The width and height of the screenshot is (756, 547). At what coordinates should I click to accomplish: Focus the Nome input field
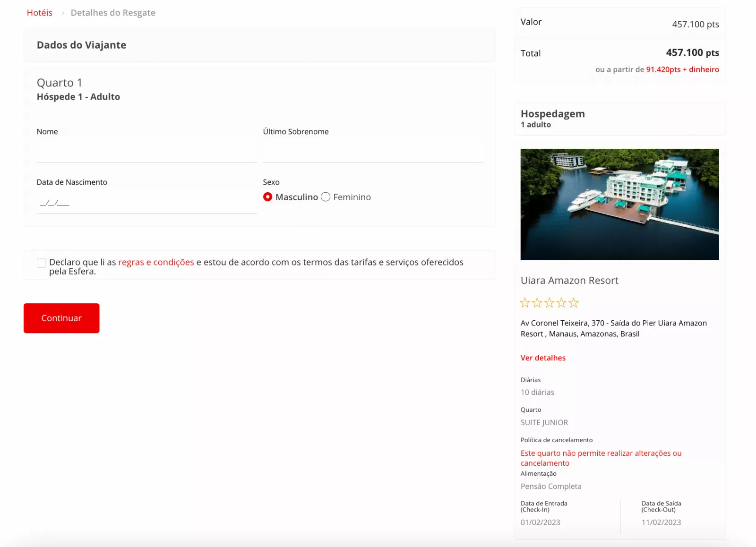click(x=146, y=152)
